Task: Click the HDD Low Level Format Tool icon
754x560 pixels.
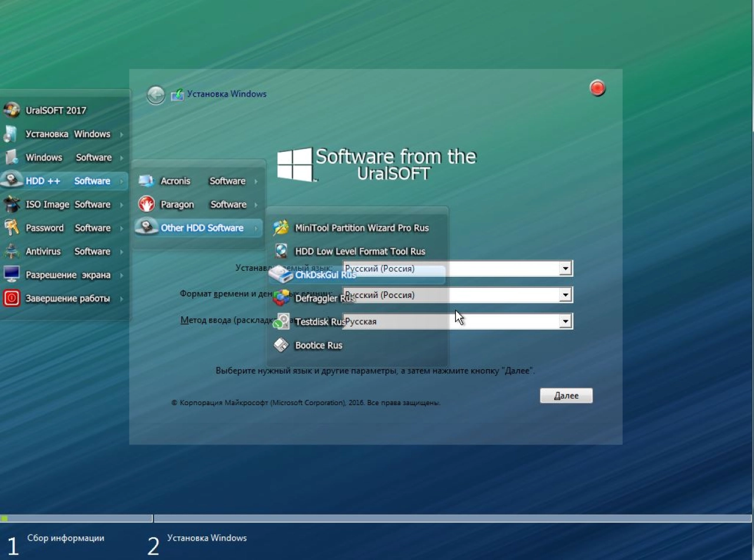Action: point(282,251)
